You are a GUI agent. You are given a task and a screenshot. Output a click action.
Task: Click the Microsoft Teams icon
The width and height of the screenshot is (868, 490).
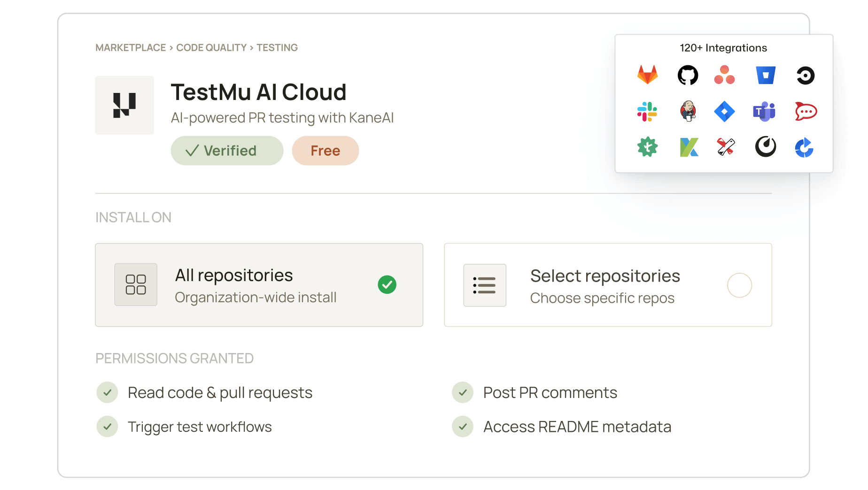tap(764, 112)
